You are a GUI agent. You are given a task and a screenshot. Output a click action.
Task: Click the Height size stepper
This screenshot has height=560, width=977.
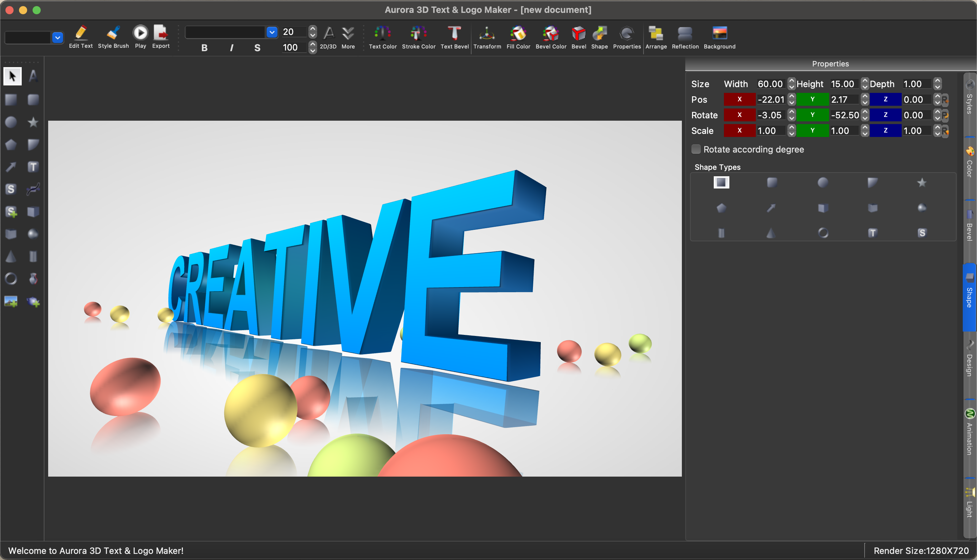865,84
